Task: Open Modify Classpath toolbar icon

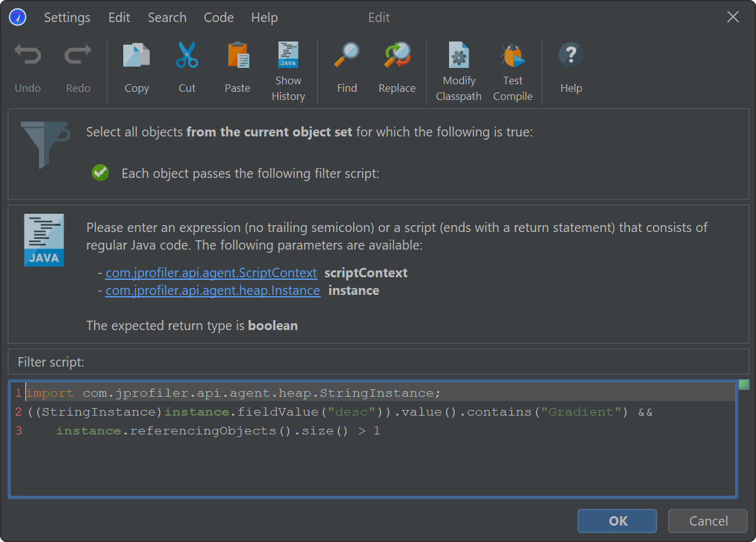Action: coord(459,55)
